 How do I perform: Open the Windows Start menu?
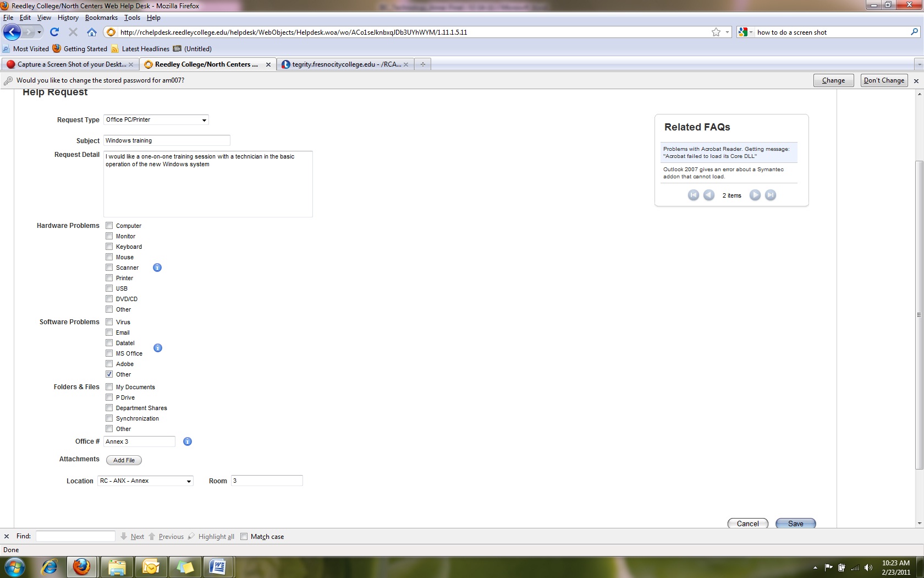click(14, 567)
